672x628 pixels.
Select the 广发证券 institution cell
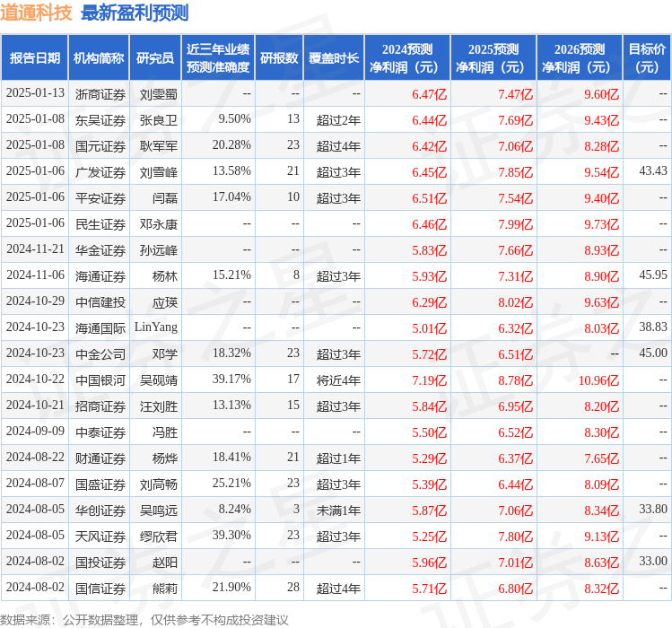(x=100, y=172)
